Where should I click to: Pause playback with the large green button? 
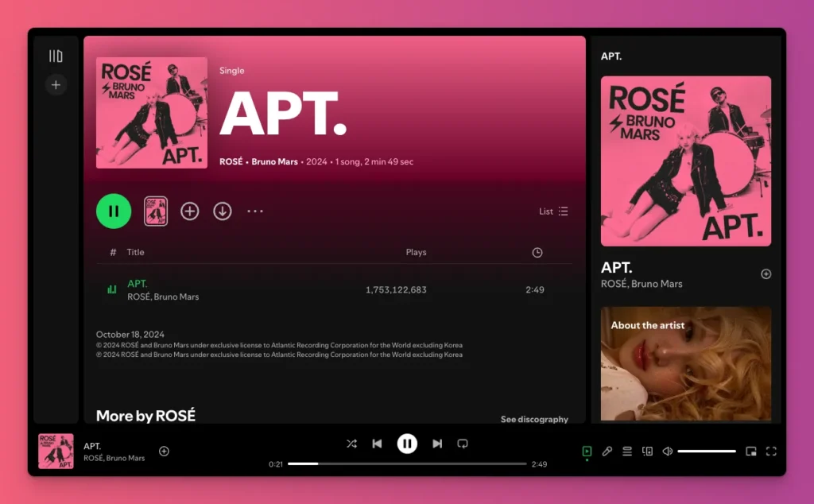114,211
